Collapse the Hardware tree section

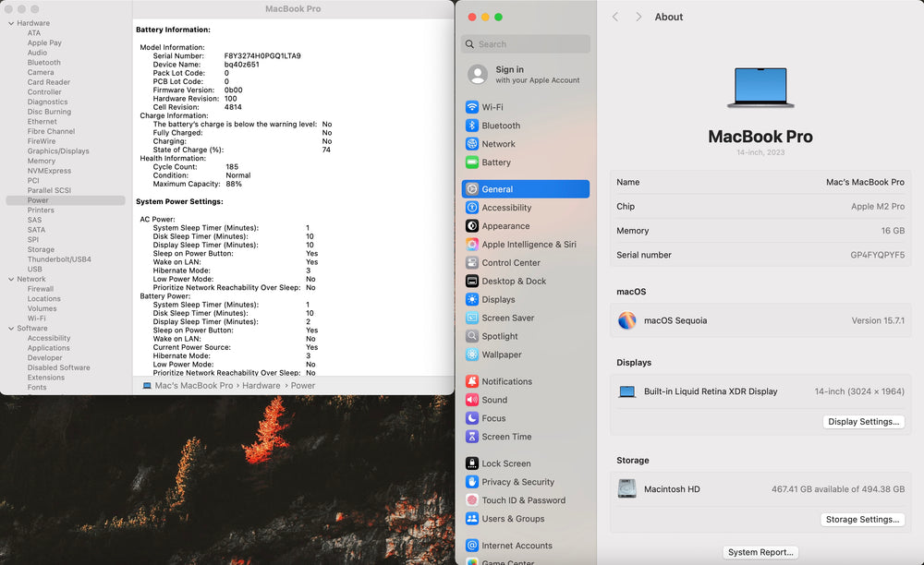tap(10, 23)
